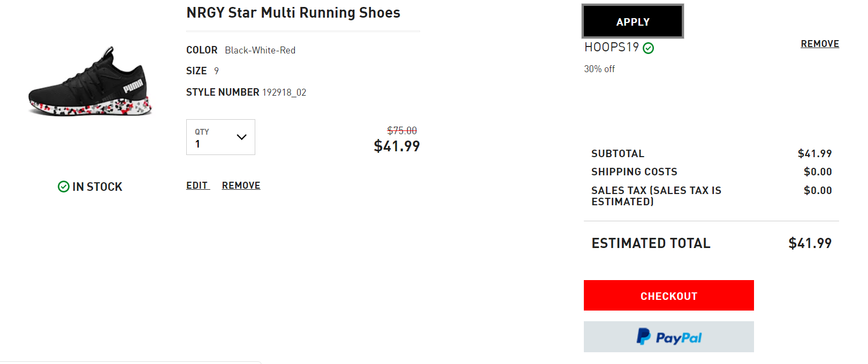868x364 pixels.
Task: Click the HOOPS19 promo code text
Action: tap(612, 47)
